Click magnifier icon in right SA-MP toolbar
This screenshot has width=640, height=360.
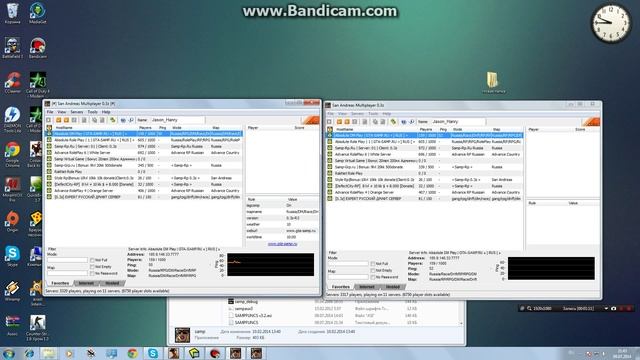click(x=412, y=122)
